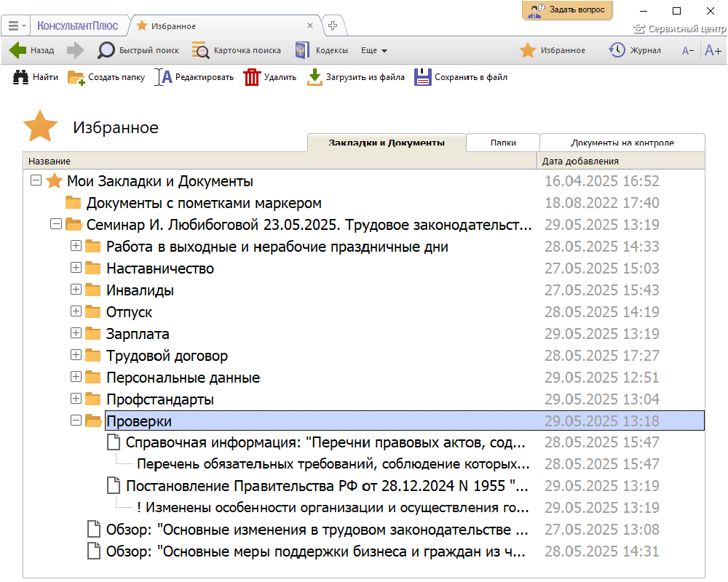Open Обзор: Основные меры поддержки бизнеса

click(316, 551)
